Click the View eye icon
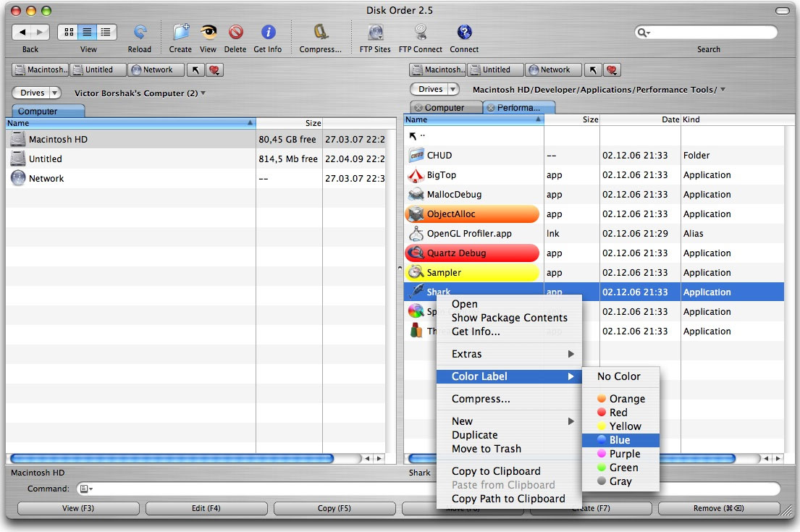Viewport: 800px width, 532px height. pyautogui.click(x=208, y=32)
